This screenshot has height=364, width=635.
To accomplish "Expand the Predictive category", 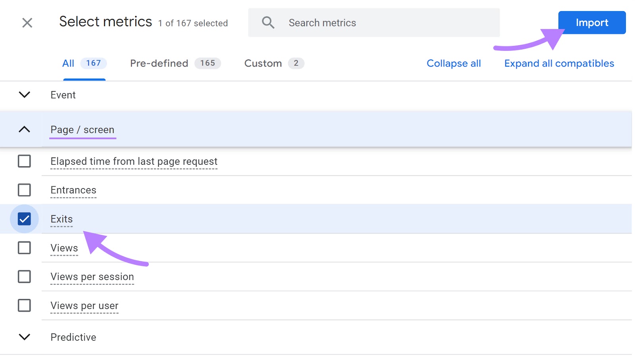I will coord(24,337).
